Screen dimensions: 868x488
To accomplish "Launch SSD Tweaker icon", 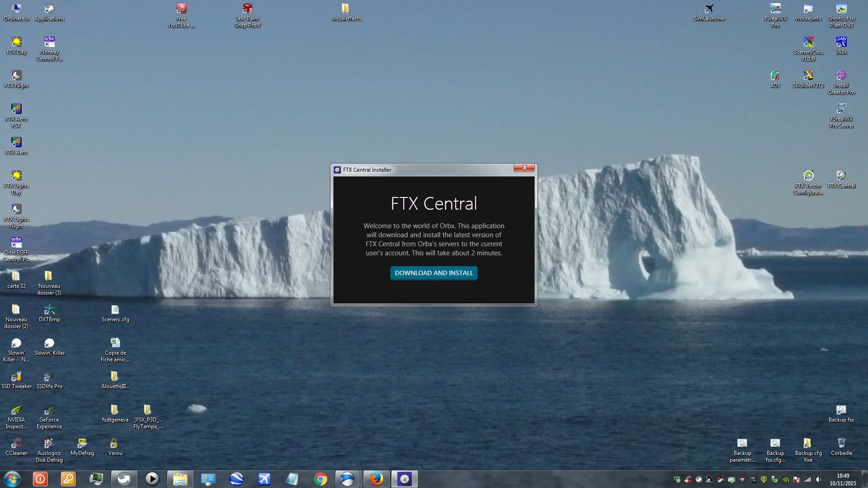I will [x=16, y=380].
